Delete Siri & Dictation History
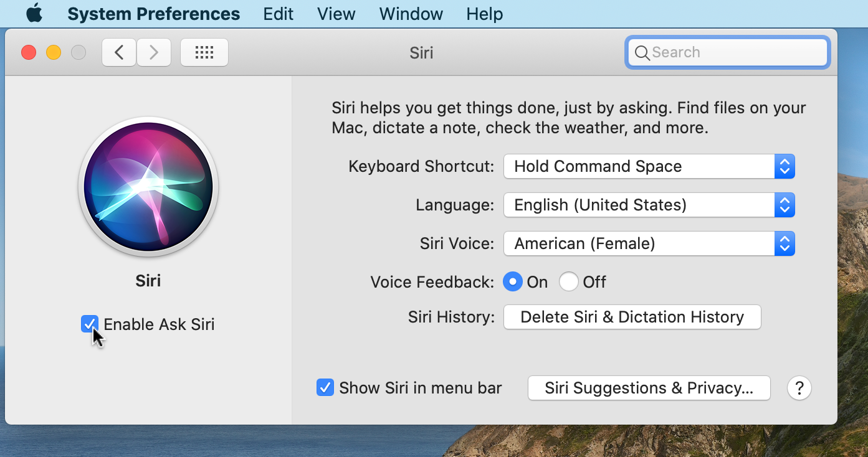Image resolution: width=868 pixels, height=457 pixels. coord(632,317)
